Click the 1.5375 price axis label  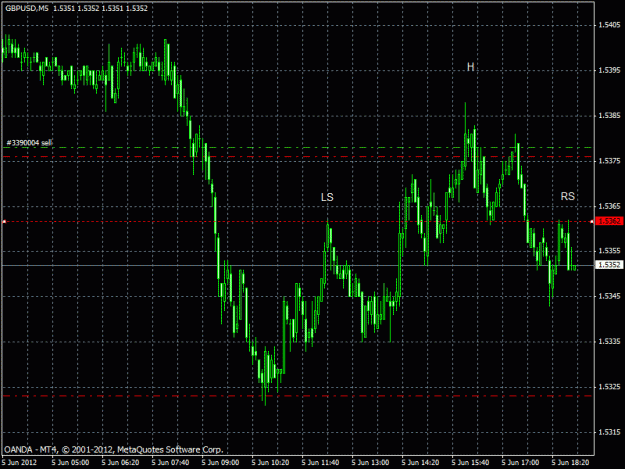pyautogui.click(x=609, y=161)
